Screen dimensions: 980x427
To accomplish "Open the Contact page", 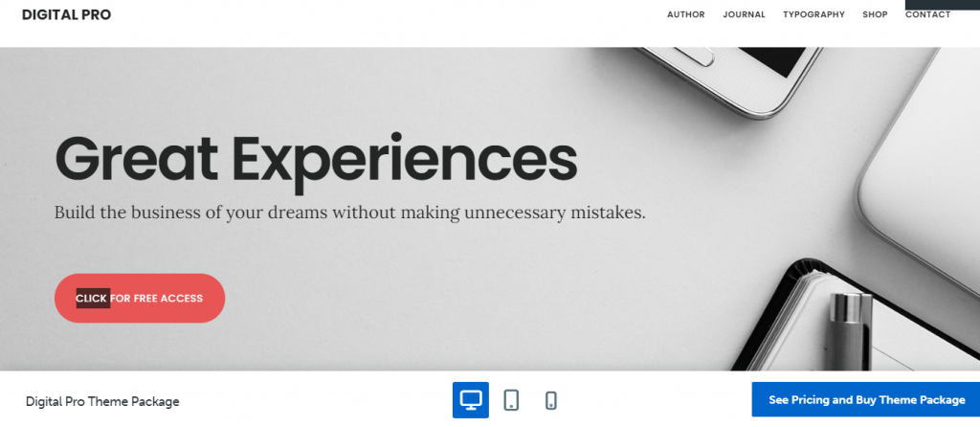I will [928, 14].
